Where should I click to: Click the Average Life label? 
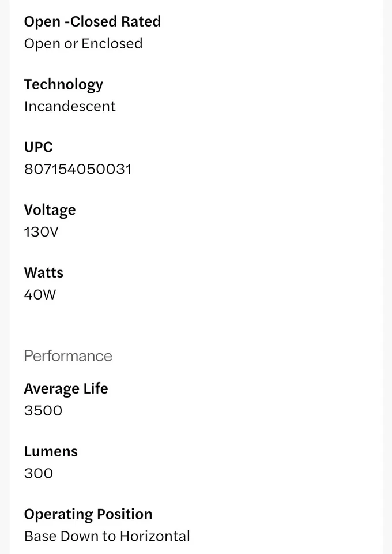point(66,389)
